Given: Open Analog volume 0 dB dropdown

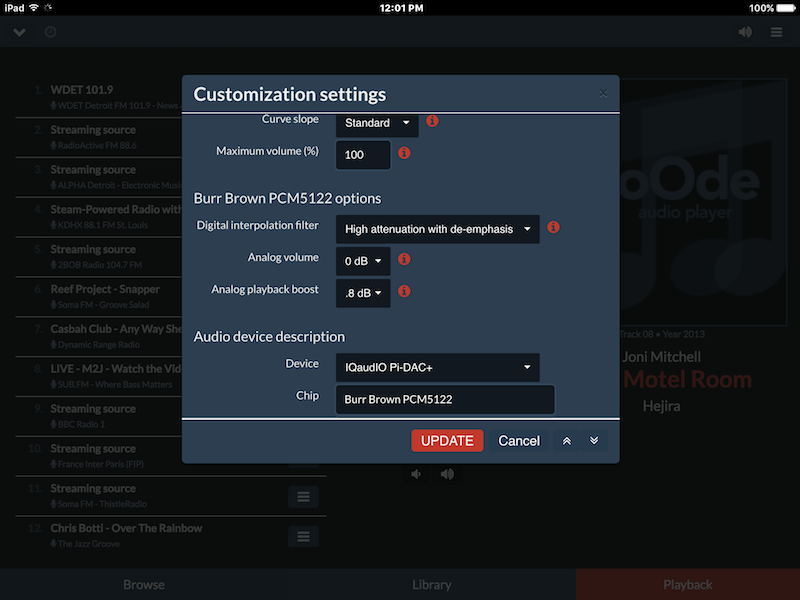Looking at the screenshot, I should [363, 261].
